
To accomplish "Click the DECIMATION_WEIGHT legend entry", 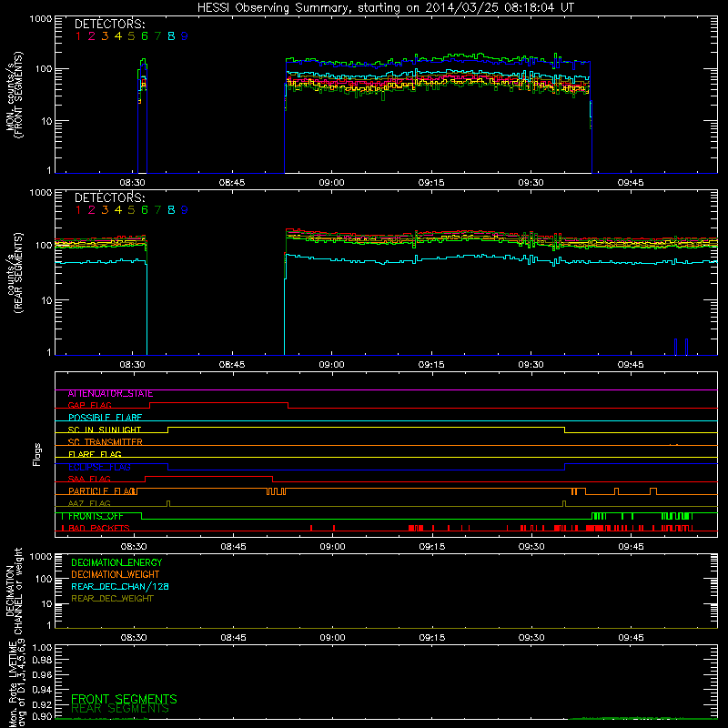I will [x=116, y=574].
